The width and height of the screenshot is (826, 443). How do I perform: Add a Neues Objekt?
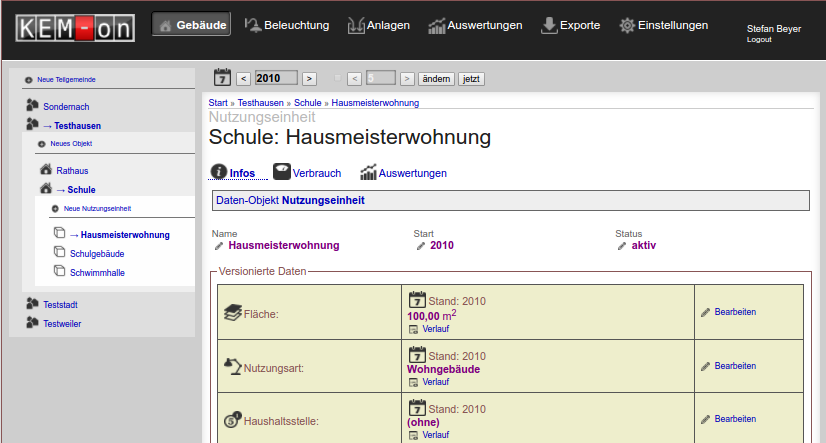pos(71,144)
